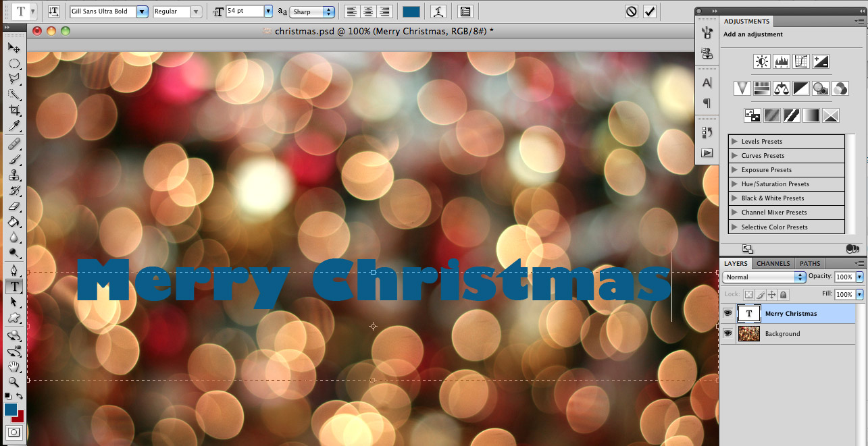Enable lock position in Layers panel
Image resolution: width=868 pixels, height=446 pixels.
772,295
